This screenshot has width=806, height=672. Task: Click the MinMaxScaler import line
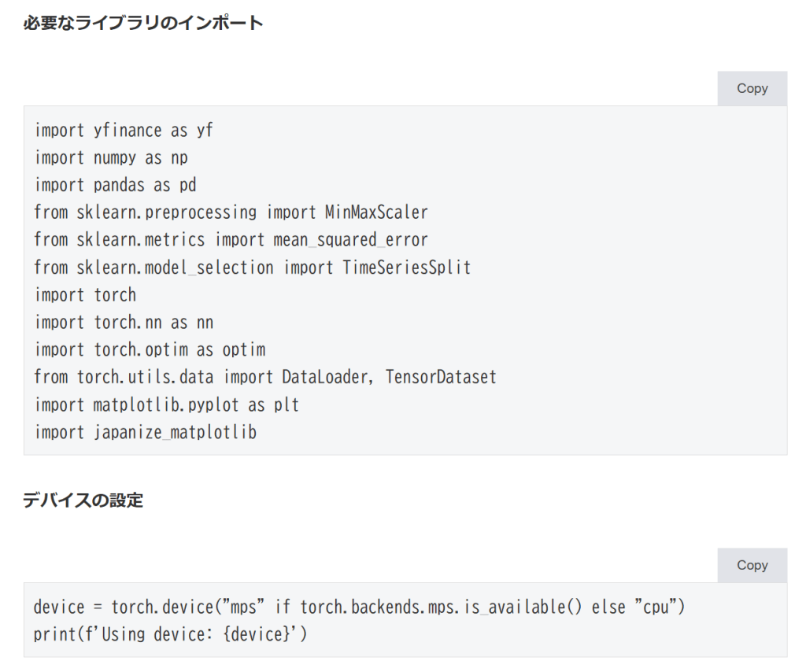pos(231,212)
